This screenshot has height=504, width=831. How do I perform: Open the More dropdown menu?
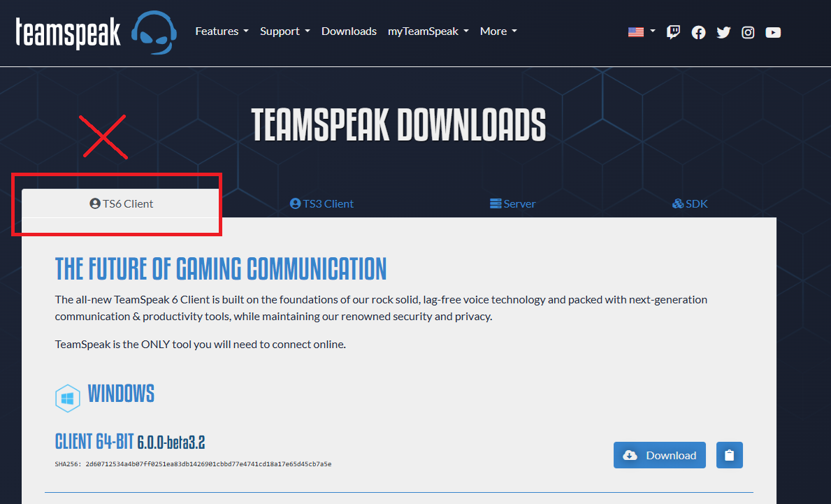point(499,31)
